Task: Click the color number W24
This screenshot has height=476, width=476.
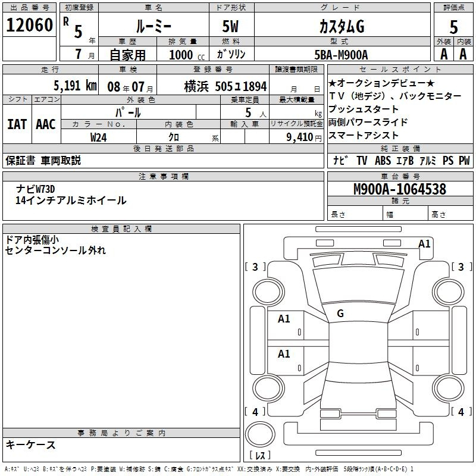Action: (x=98, y=137)
